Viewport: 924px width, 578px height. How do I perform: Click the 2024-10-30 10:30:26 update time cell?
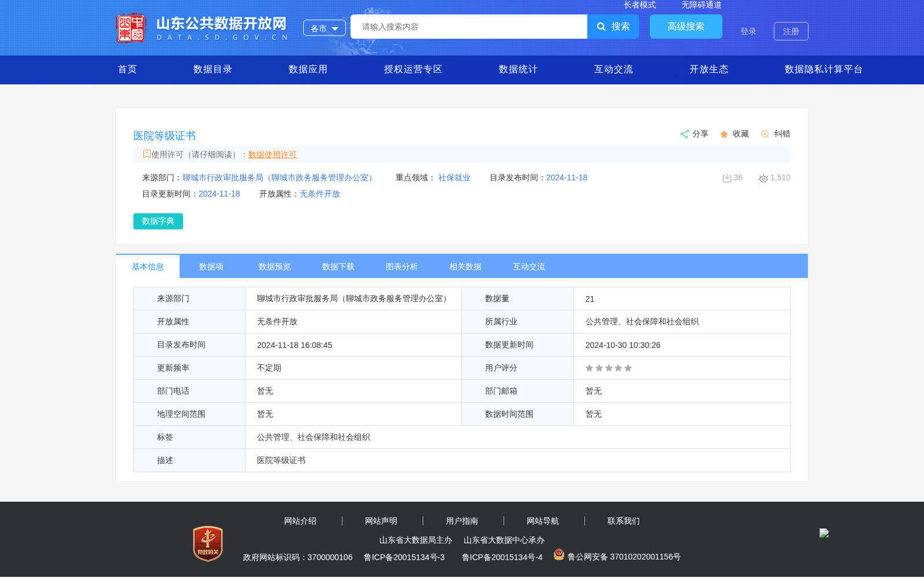(x=681, y=345)
